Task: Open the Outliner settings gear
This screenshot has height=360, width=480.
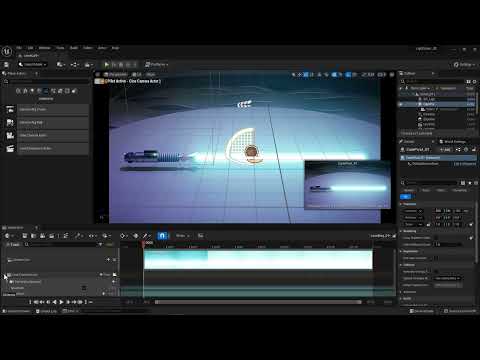Action: tap(475, 81)
